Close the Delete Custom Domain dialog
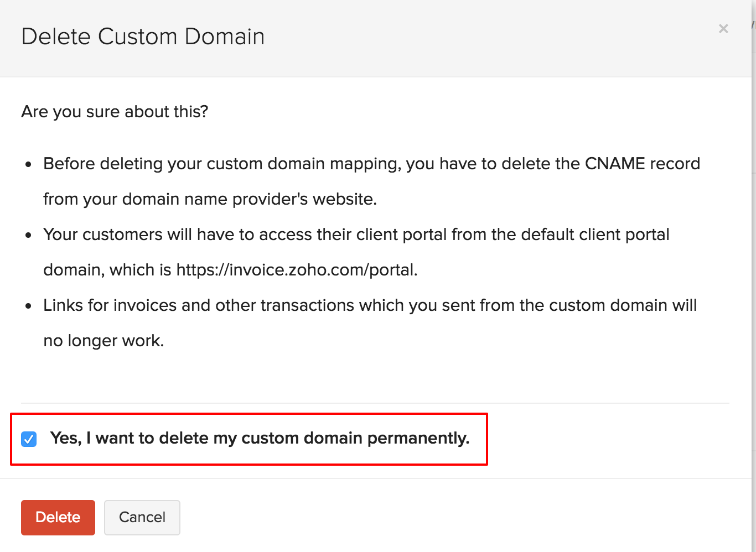756x552 pixels. click(x=723, y=29)
